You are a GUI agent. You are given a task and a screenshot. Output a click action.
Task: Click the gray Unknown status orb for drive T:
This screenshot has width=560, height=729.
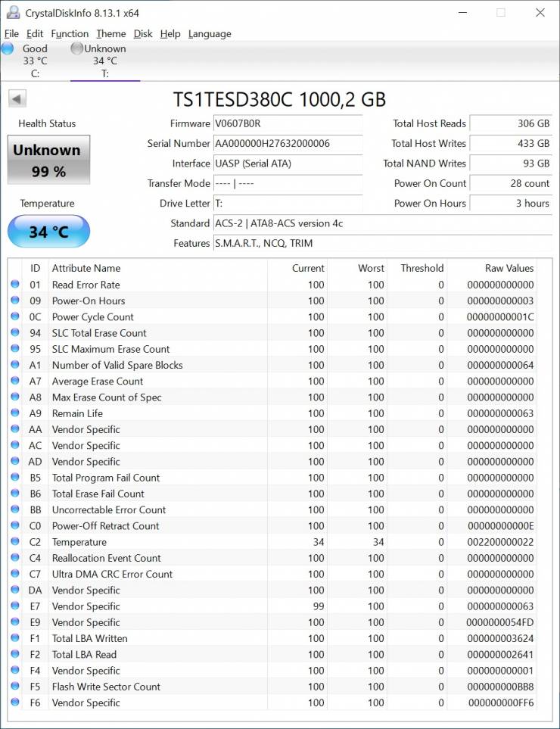pyautogui.click(x=76, y=48)
